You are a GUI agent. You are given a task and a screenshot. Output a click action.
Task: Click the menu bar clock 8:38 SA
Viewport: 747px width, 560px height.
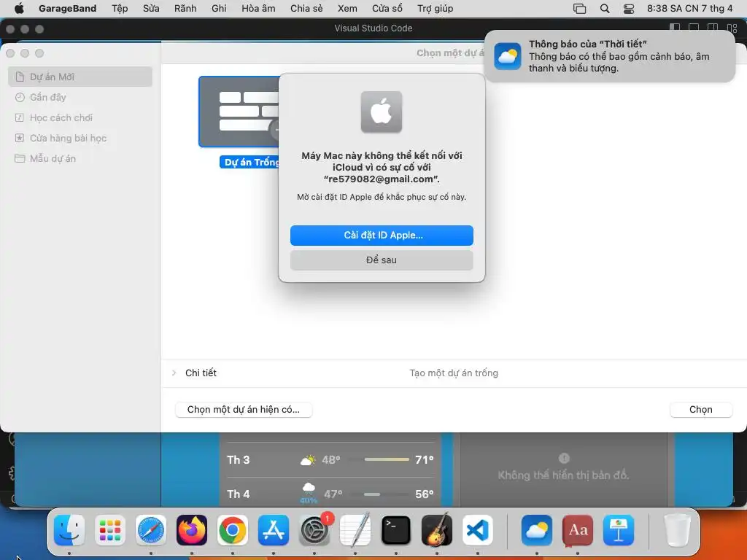[x=689, y=8]
